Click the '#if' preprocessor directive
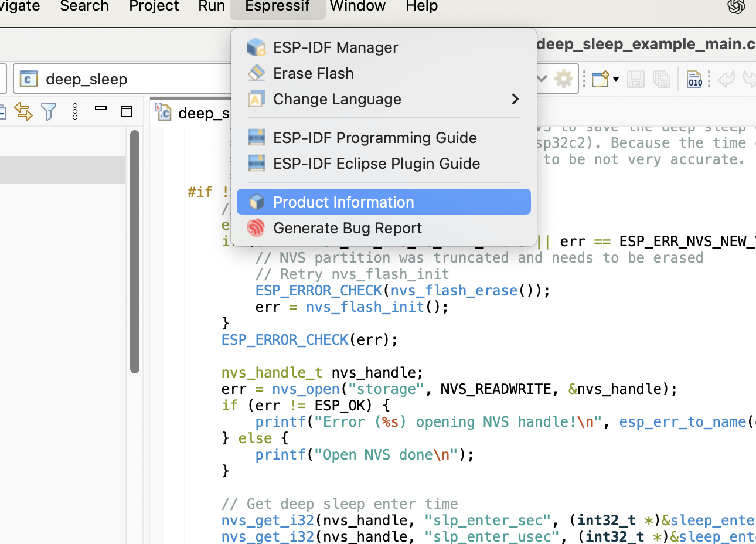 200,192
